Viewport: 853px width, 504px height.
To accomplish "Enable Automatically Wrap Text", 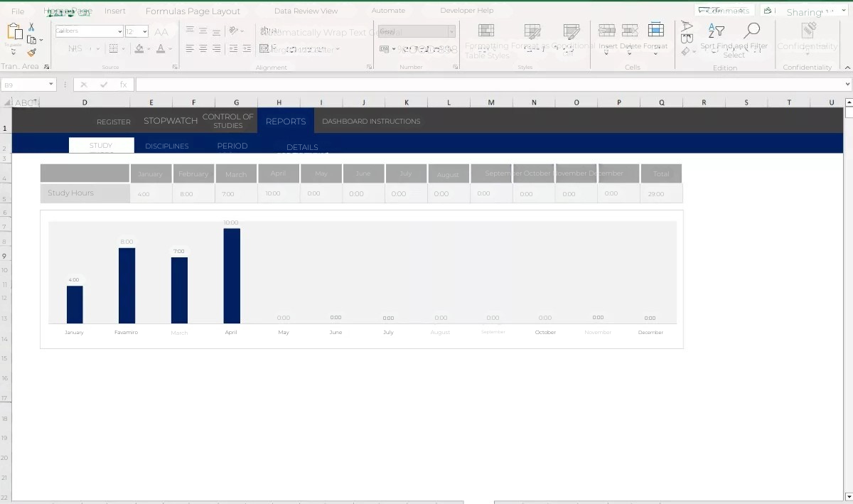I will (x=313, y=32).
